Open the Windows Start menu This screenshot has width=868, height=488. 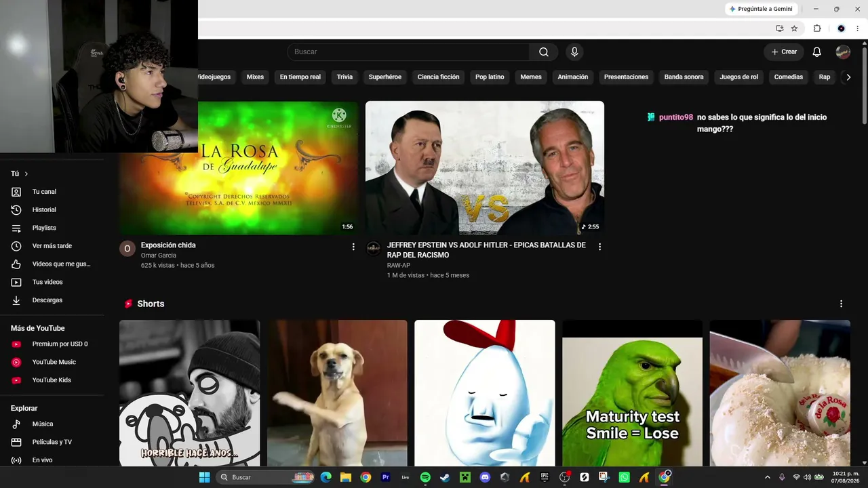pos(204,477)
